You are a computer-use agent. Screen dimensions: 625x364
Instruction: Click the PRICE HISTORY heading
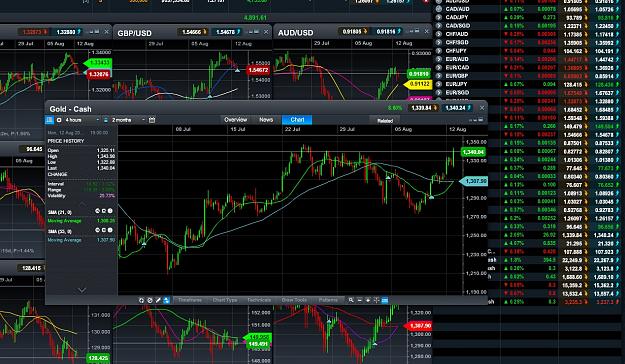click(66, 141)
